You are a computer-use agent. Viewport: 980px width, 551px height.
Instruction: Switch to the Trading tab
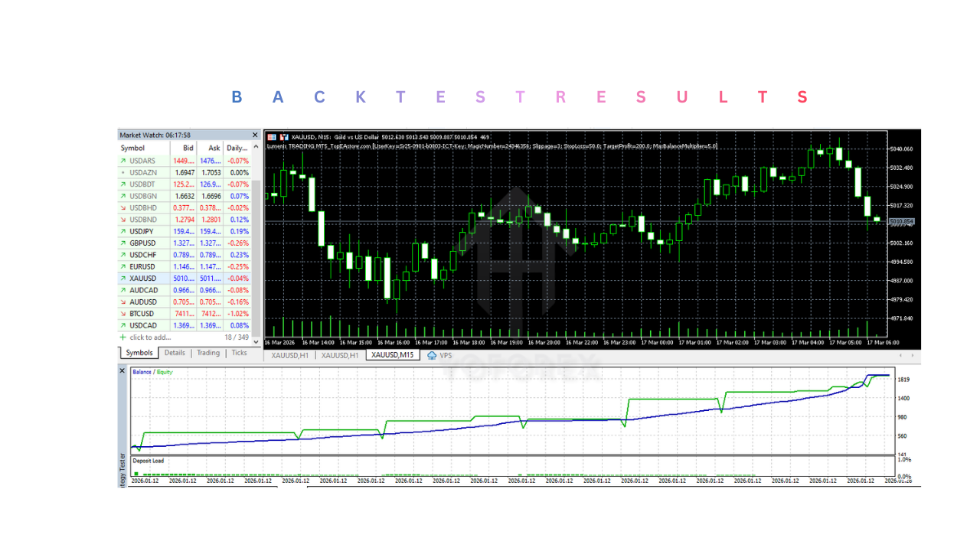[x=207, y=353]
